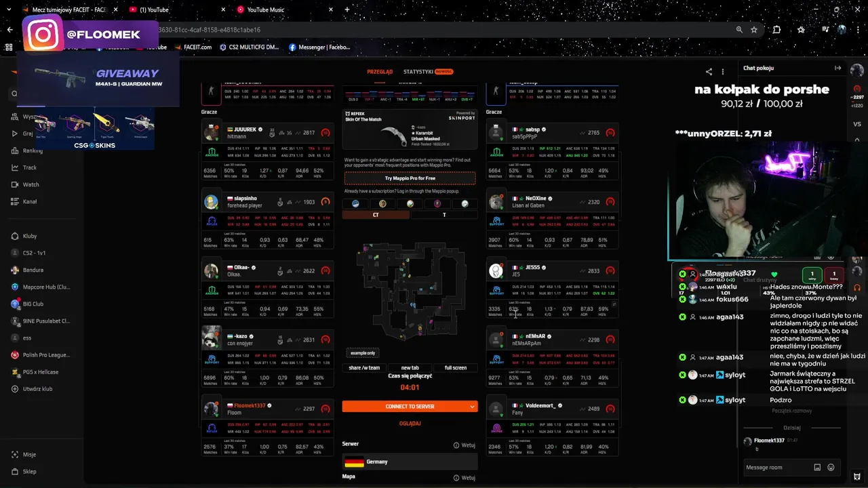Open the tab search chevron at the top left
The width and height of the screenshot is (868, 488).
9,9
